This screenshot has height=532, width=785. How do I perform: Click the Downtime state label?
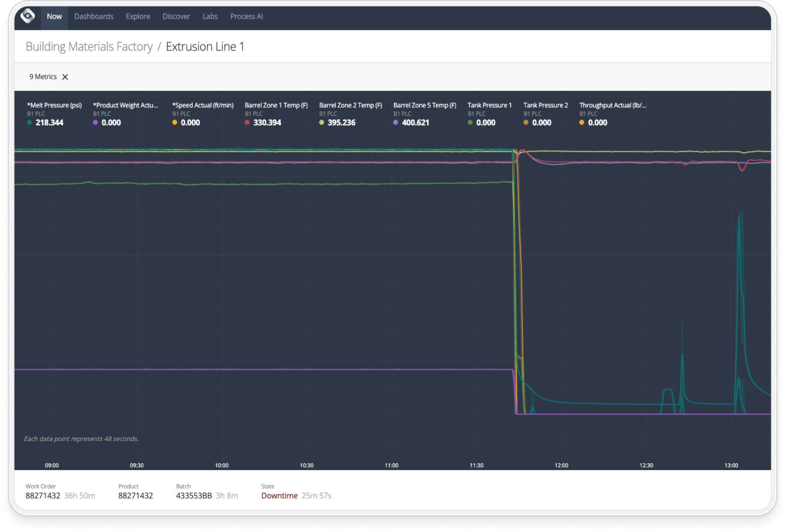coord(279,496)
